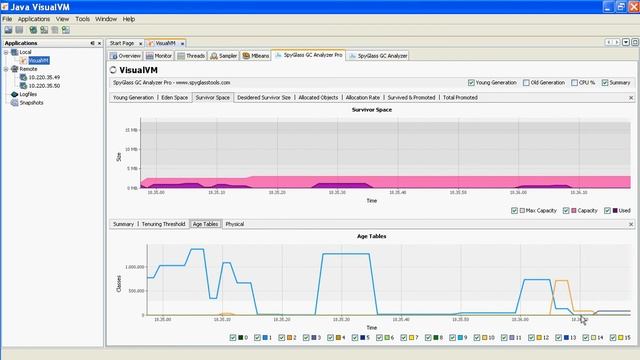
Task: Open the File menu
Action: click(7, 19)
